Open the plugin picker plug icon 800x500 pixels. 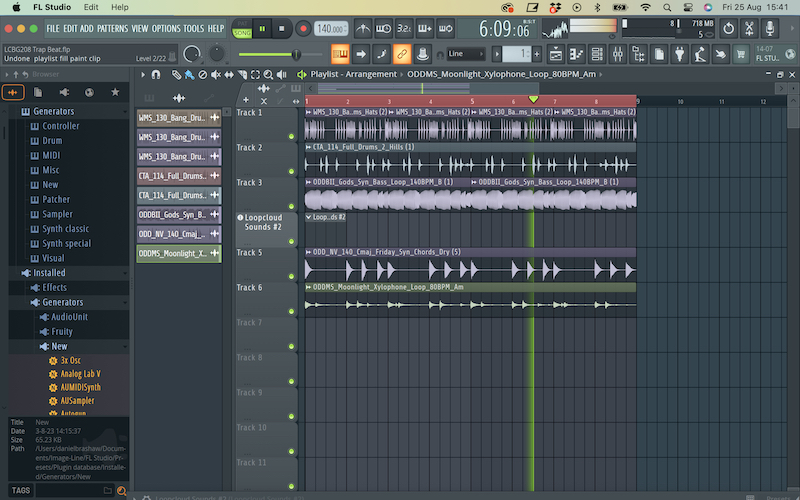(682, 53)
